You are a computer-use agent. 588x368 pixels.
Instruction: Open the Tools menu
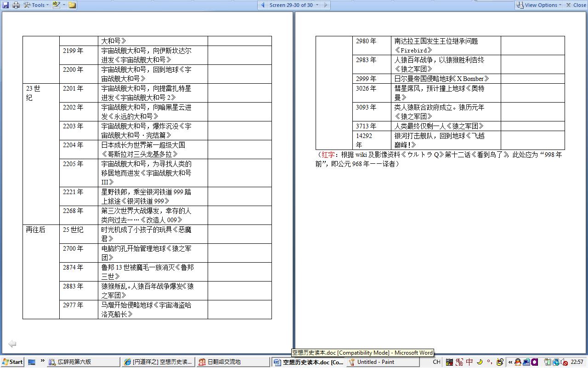pyautogui.click(x=36, y=5)
